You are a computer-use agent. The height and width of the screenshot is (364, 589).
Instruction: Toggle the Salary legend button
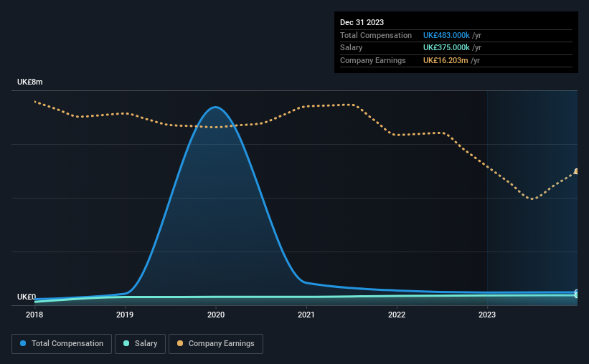point(140,344)
